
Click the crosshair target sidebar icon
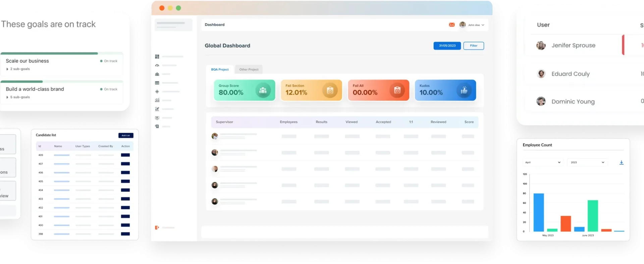click(157, 91)
